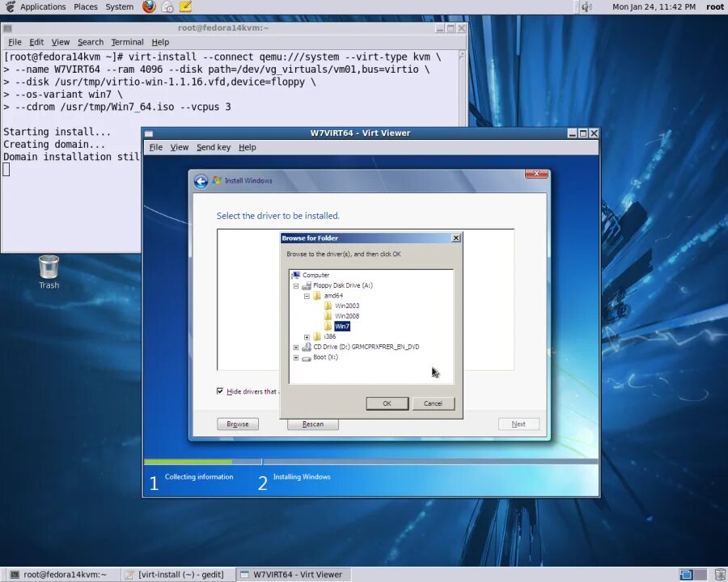Expand the CD Drive (D:) node
This screenshot has width=728, height=582.
(296, 347)
